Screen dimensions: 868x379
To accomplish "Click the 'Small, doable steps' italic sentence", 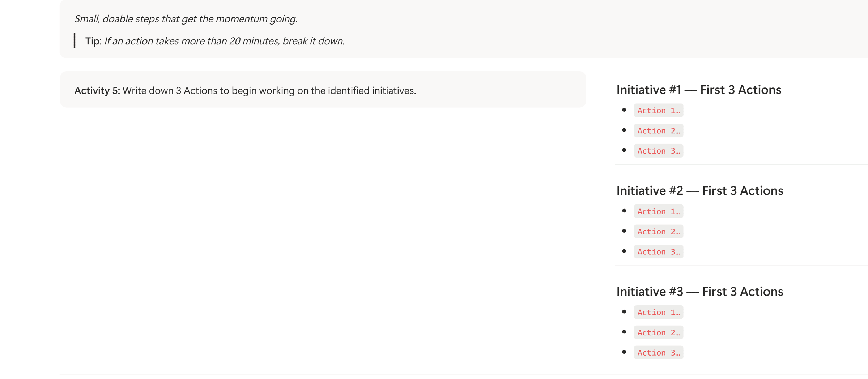I will (186, 19).
